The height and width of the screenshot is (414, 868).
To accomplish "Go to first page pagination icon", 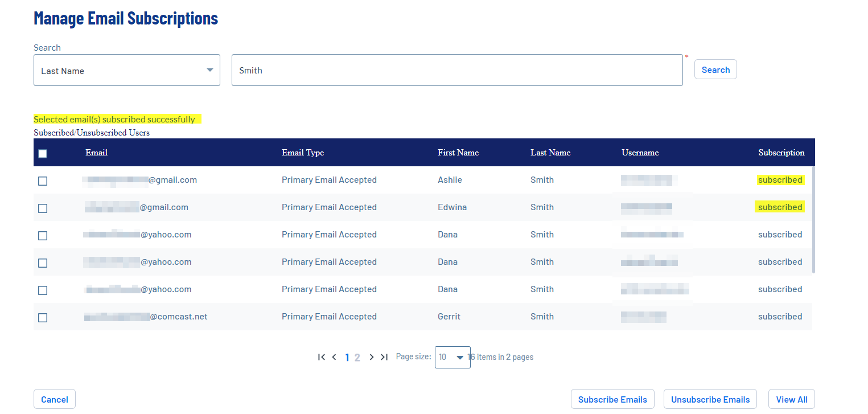I will (322, 357).
